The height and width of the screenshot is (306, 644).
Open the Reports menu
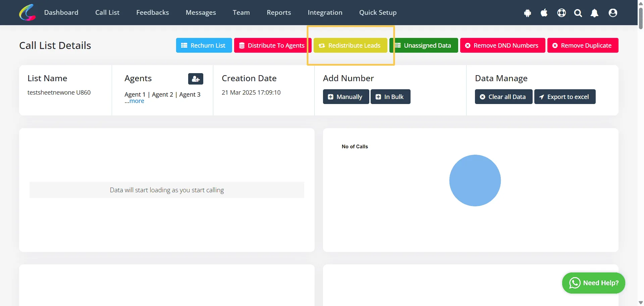pyautogui.click(x=279, y=12)
